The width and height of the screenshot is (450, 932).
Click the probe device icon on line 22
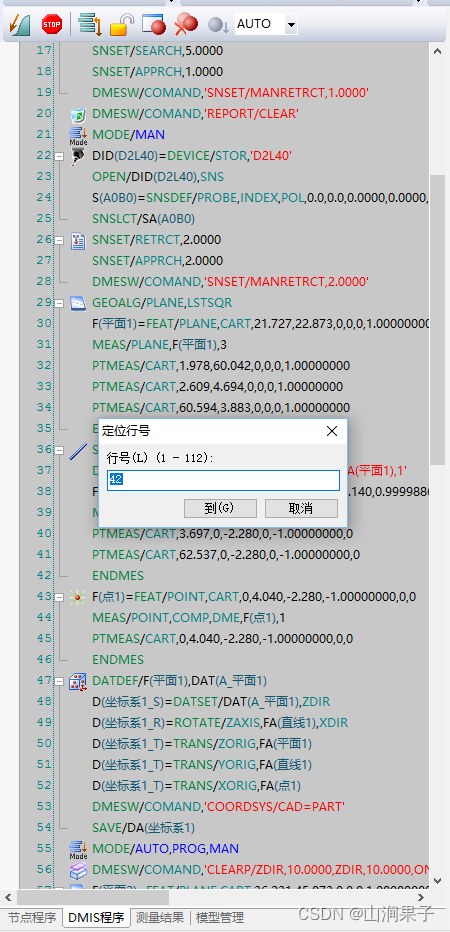[x=77, y=156]
